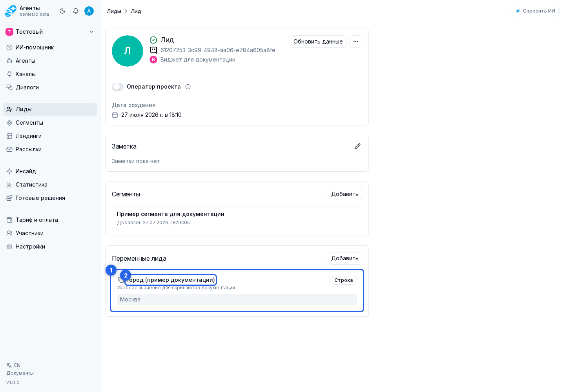Click the Оператор проекта info icon
Viewport: 565px width, 392px height.
(188, 87)
